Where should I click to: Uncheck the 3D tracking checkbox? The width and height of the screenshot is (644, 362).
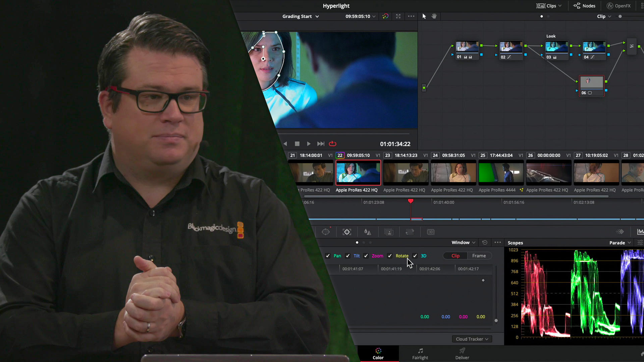[415, 256]
